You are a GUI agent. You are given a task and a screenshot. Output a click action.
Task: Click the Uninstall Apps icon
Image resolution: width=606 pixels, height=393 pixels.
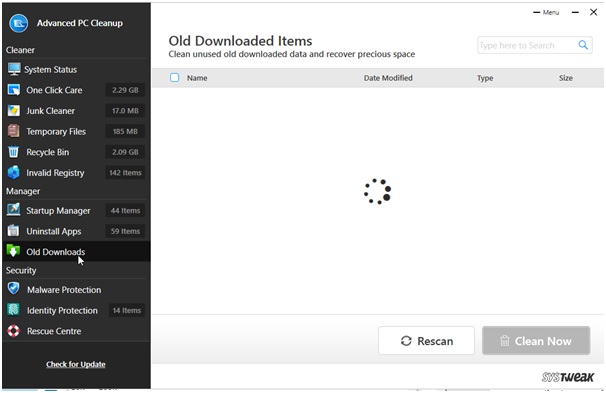14,231
